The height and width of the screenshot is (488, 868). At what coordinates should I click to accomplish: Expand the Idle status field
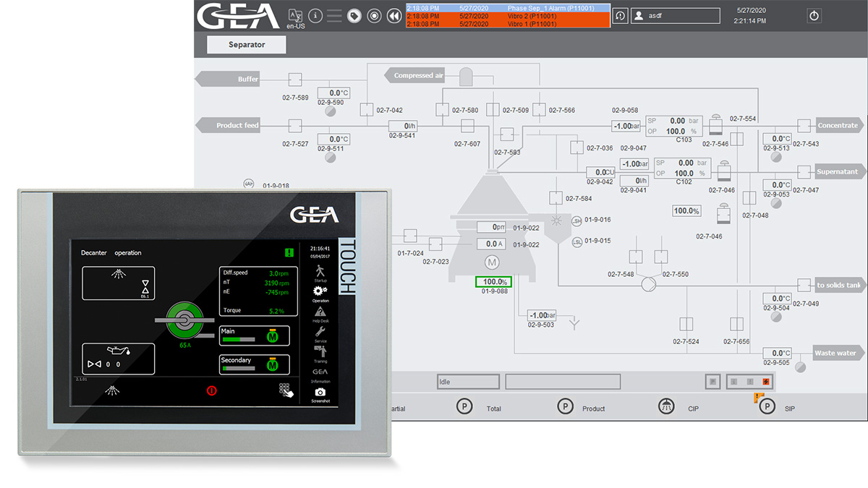coord(468,381)
